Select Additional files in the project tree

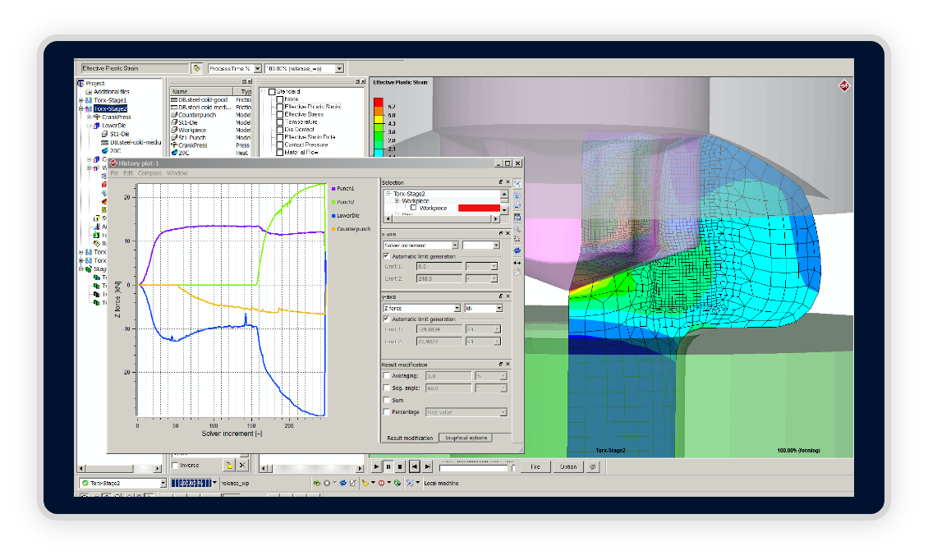(111, 92)
